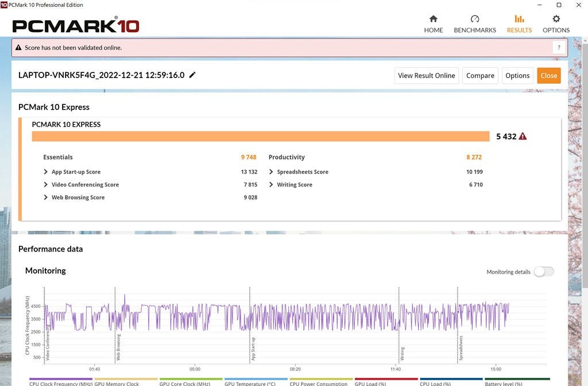
Task: Expand the Spreadsheets Score row
Action: click(x=271, y=172)
